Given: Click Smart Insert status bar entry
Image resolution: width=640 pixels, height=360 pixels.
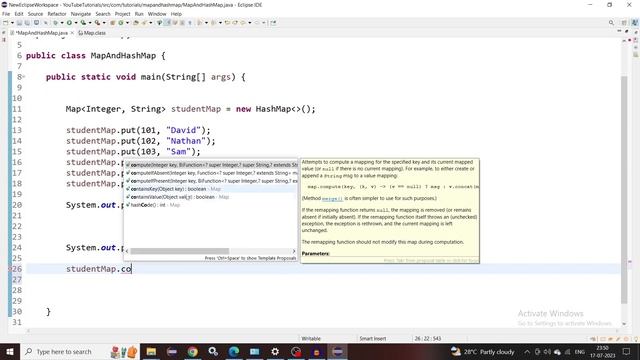Looking at the screenshot, I should pos(373,338).
